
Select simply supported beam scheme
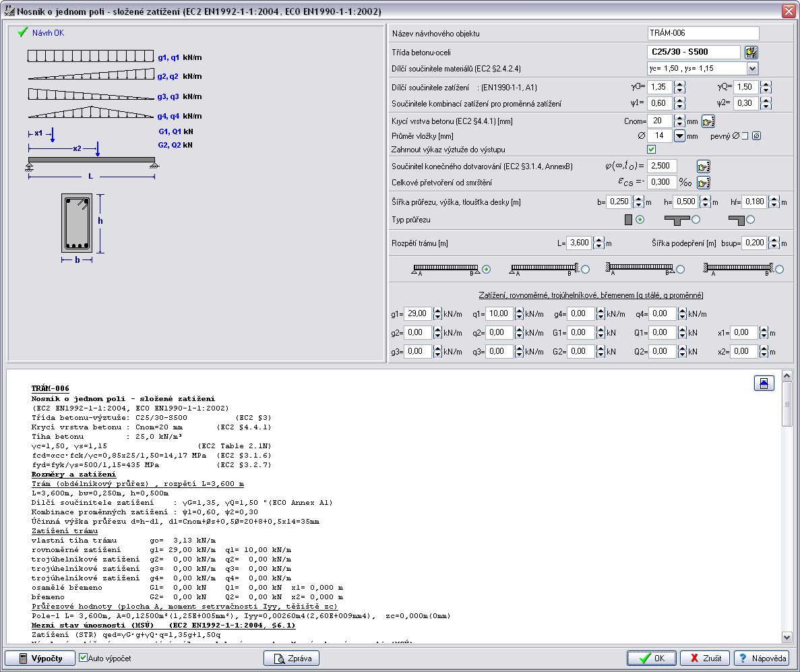click(x=486, y=269)
